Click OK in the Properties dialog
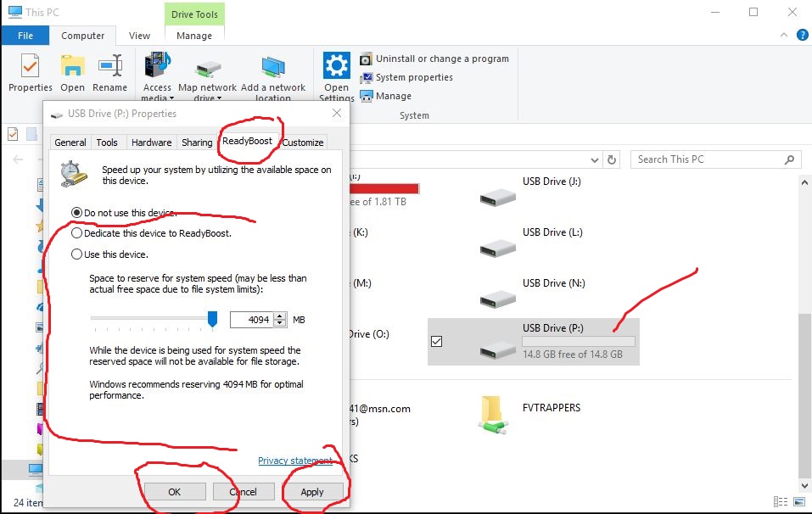The width and height of the screenshot is (812, 514). coord(175,492)
